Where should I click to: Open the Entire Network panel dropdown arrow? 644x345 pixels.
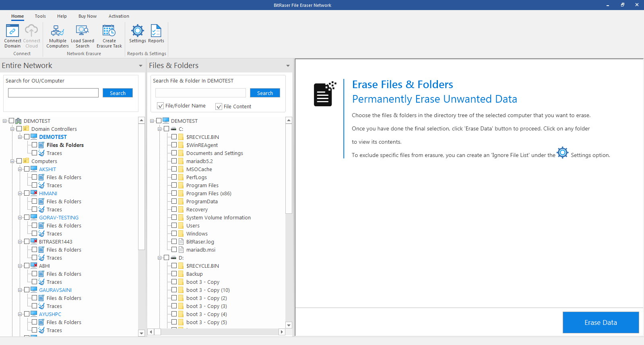[x=140, y=66]
